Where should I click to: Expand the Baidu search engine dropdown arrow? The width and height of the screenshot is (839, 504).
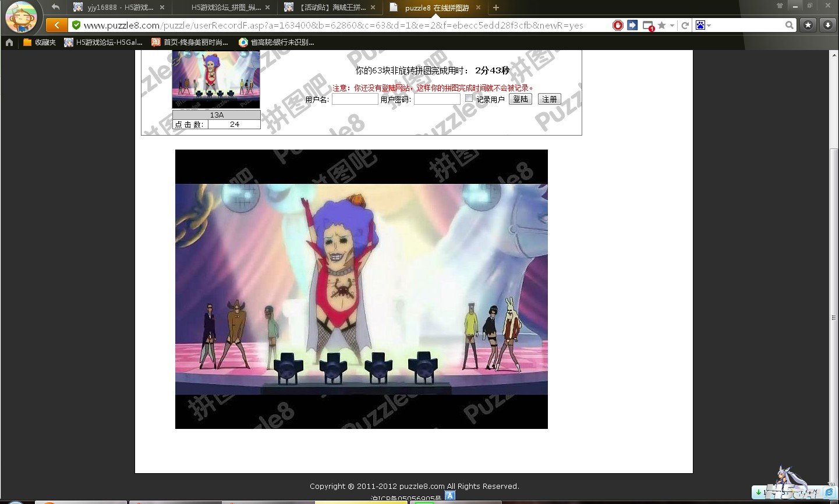(709, 26)
